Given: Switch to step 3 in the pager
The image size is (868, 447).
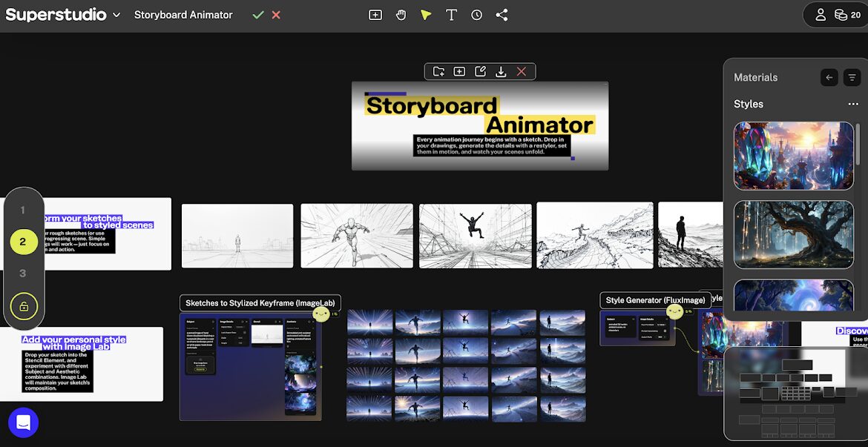Looking at the screenshot, I should (23, 274).
